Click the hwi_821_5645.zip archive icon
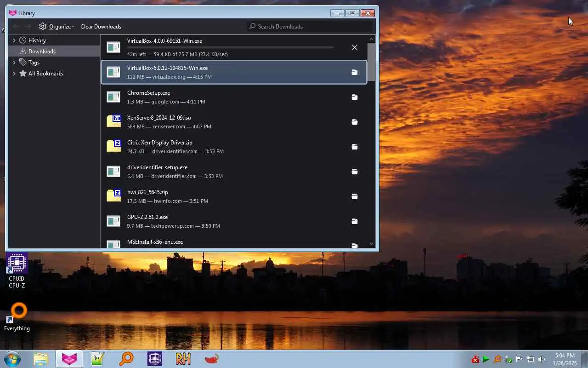588x368 pixels. [x=113, y=195]
